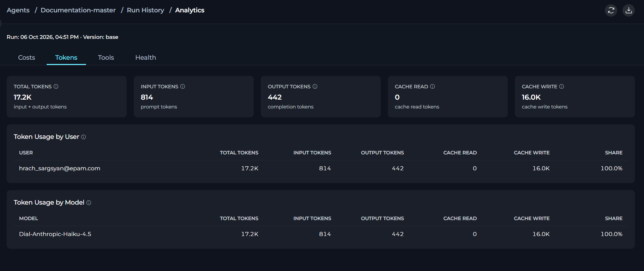Image resolution: width=644 pixels, height=271 pixels.
Task: Open info icon next to Total Tokens
Action: 56,87
